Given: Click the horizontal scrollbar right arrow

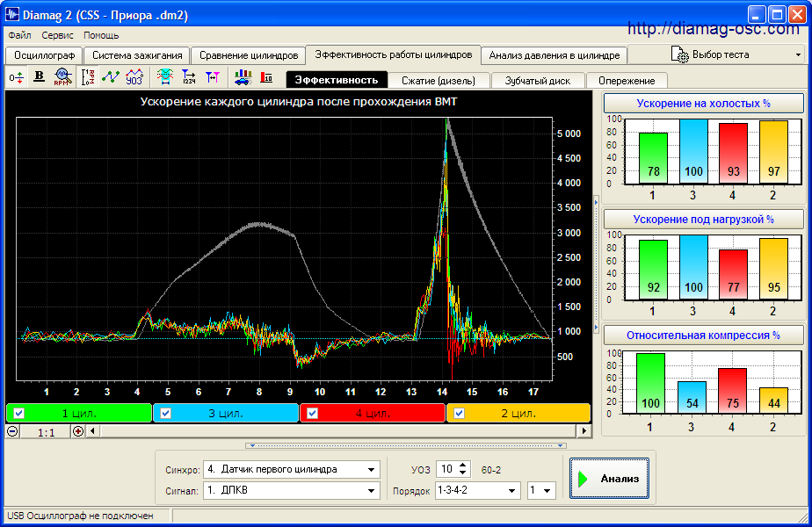Looking at the screenshot, I should [x=584, y=430].
